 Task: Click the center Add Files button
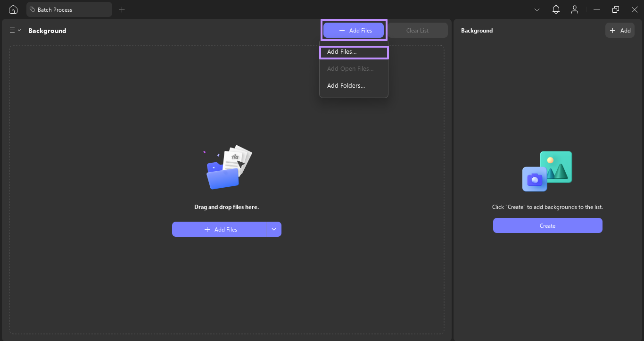coord(220,229)
